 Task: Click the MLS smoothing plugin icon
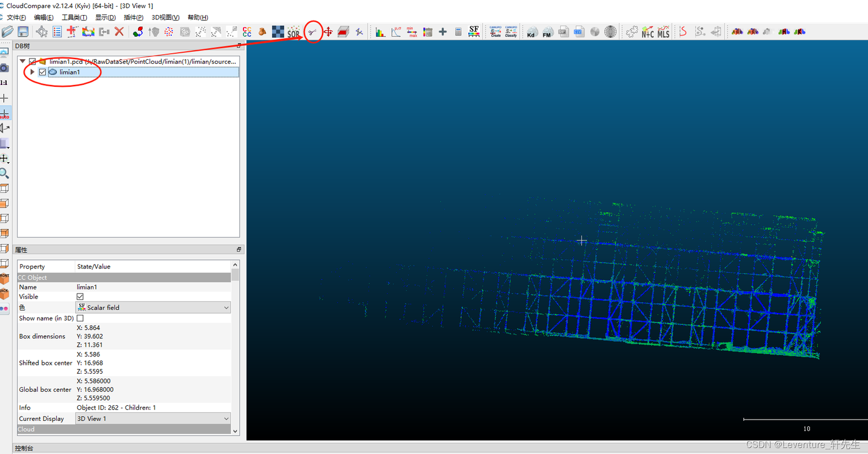coord(663,32)
